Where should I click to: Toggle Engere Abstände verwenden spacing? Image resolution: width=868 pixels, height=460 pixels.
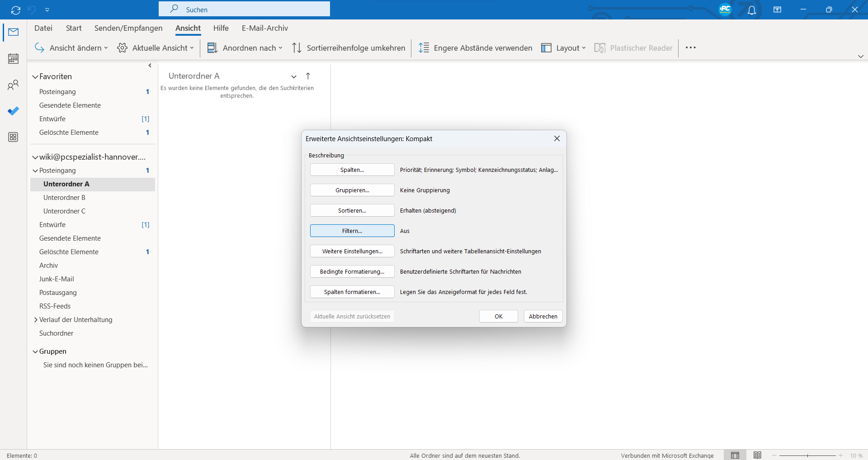pyautogui.click(x=475, y=48)
